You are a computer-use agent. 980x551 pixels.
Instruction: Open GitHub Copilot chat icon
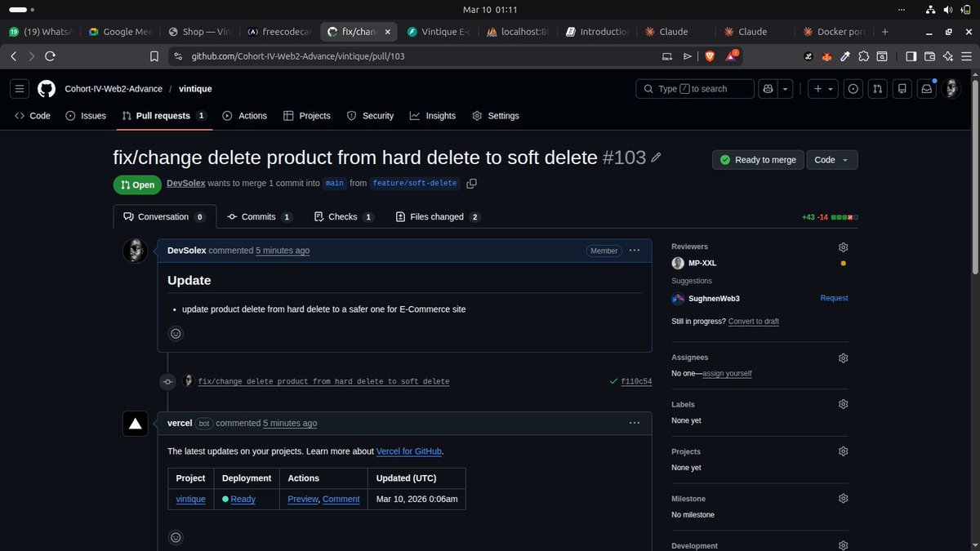pos(767,88)
